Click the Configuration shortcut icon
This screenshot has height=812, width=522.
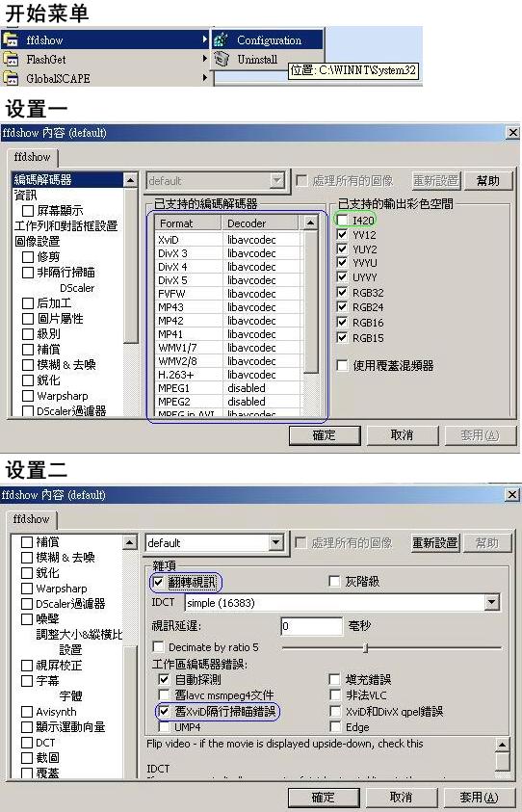click(222, 39)
